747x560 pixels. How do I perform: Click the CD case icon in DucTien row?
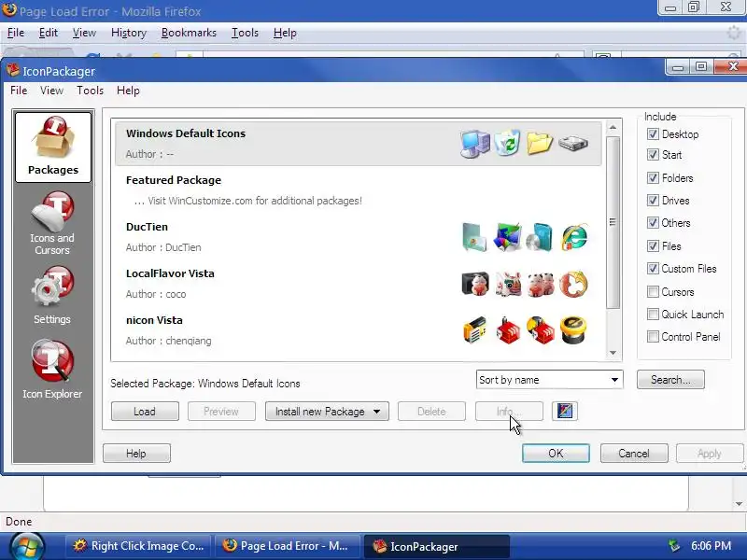[x=540, y=237]
